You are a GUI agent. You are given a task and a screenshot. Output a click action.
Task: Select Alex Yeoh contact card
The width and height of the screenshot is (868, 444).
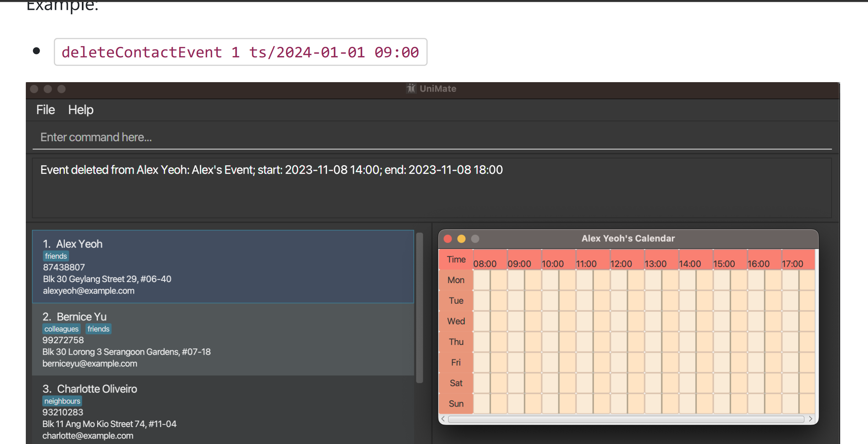[x=223, y=266]
